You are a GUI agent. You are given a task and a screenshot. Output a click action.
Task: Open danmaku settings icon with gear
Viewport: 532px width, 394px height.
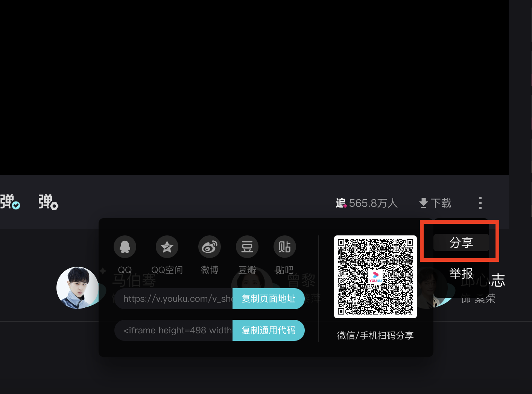(48, 202)
